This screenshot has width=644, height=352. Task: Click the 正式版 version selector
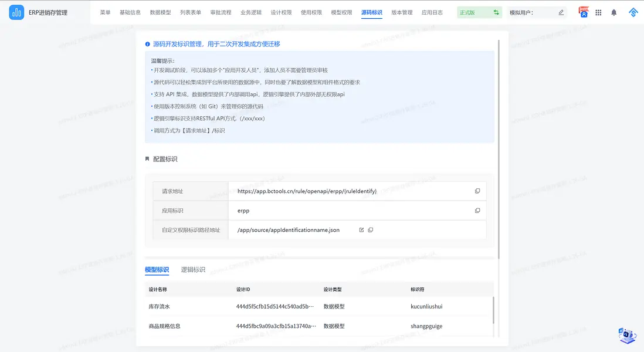479,12
